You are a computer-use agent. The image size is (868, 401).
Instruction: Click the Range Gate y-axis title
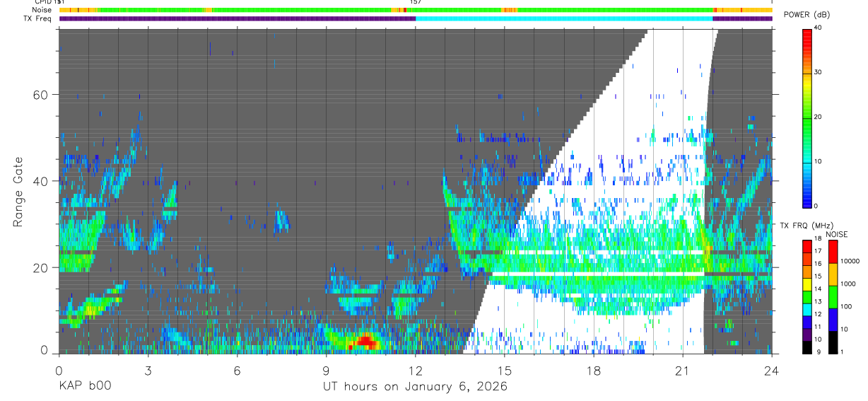18,191
